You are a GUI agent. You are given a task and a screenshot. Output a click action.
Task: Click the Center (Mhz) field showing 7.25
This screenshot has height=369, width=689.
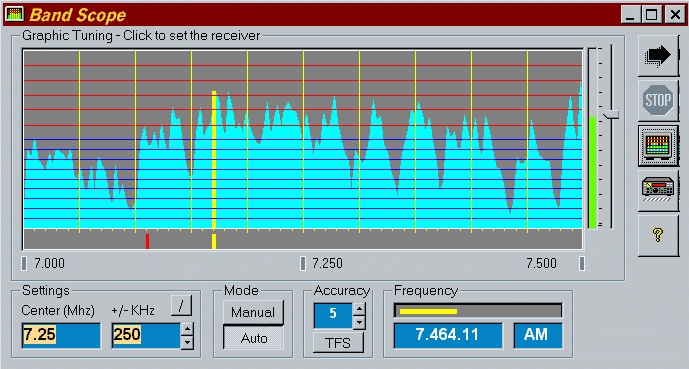coord(61,336)
